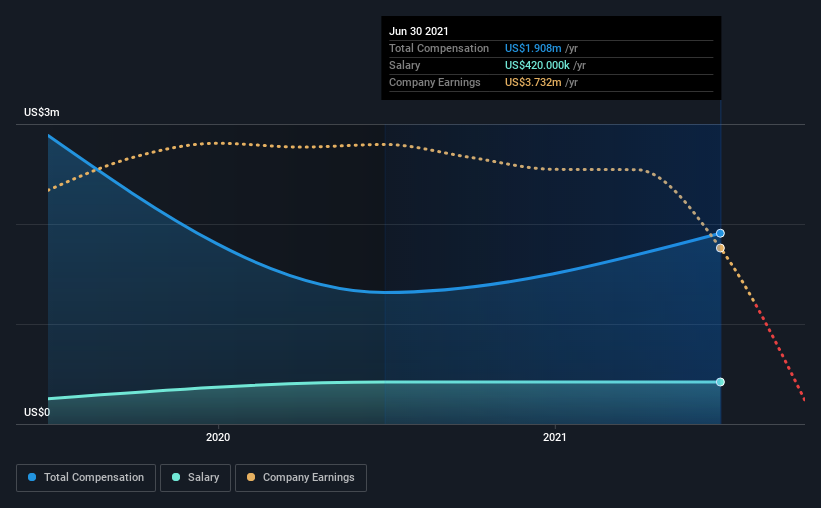Click the US$3.732m company earnings value
Viewport: 821px width, 508px height.
click(533, 82)
